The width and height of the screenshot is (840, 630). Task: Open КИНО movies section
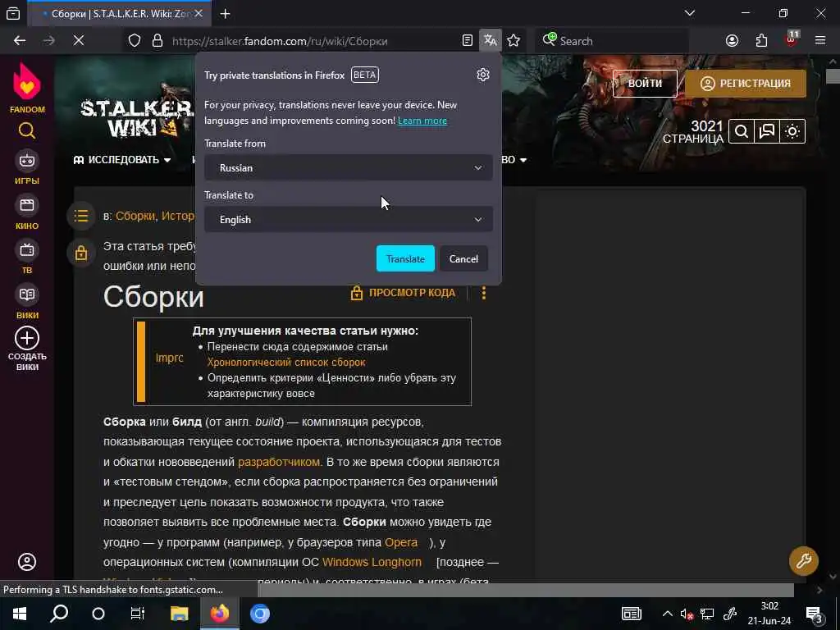(27, 213)
